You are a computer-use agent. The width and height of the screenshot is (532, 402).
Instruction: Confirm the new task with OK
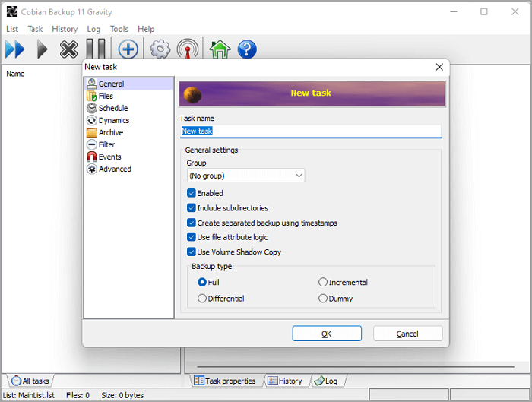pyautogui.click(x=327, y=334)
